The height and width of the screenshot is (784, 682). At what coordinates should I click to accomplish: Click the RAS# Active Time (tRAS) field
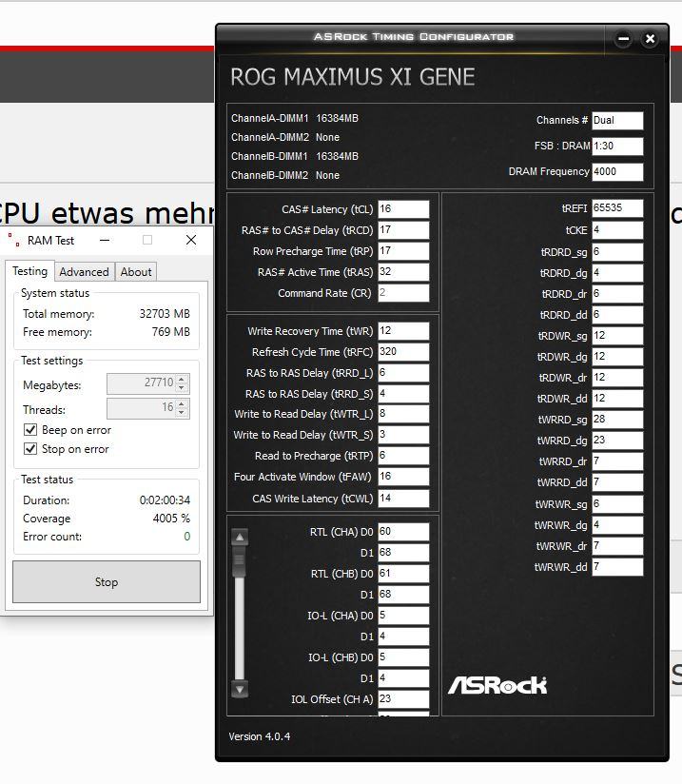(403, 272)
